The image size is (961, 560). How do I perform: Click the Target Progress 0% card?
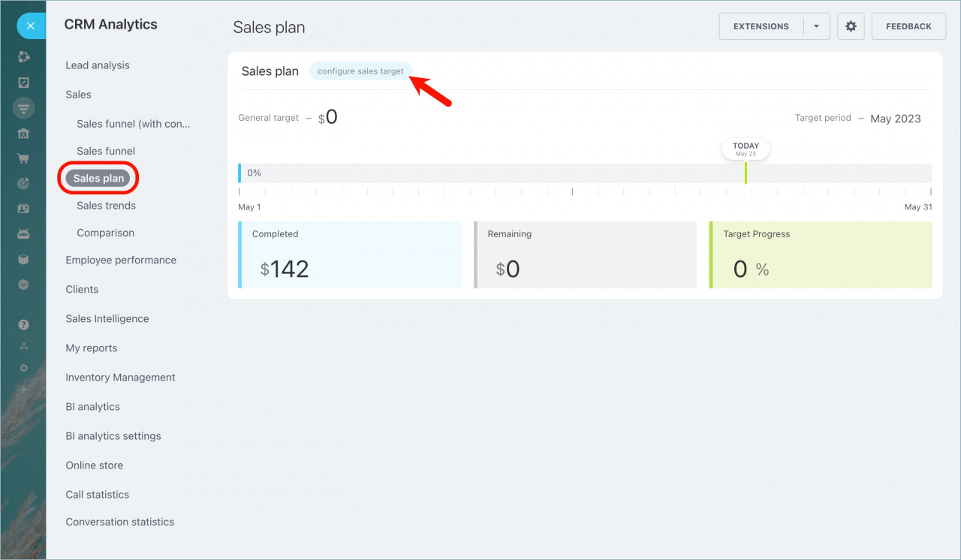click(x=821, y=254)
